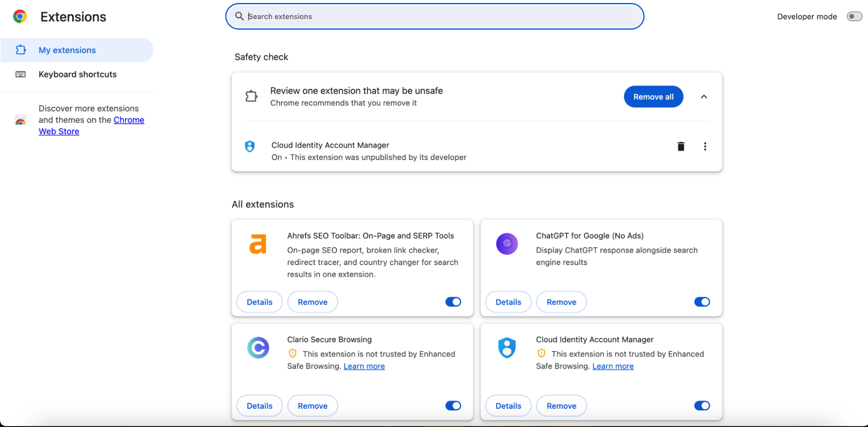This screenshot has height=427, width=868.
Task: Click the Chrome Web Store rainbow icon
Action: 20,120
